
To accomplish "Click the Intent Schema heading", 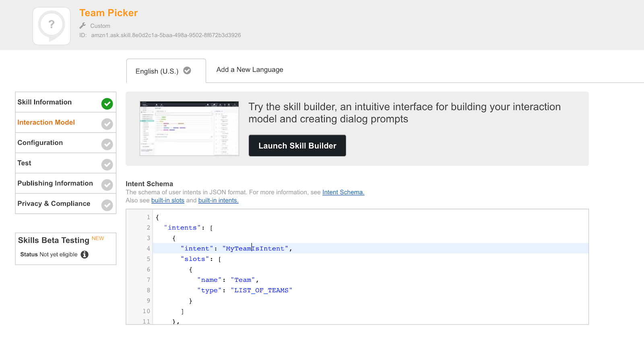I will point(149,184).
